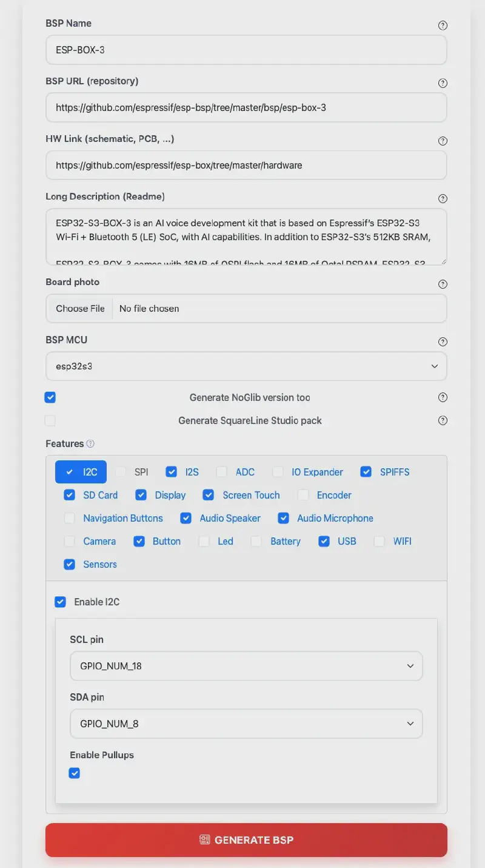Enable the Led feature checkbox

(x=204, y=541)
